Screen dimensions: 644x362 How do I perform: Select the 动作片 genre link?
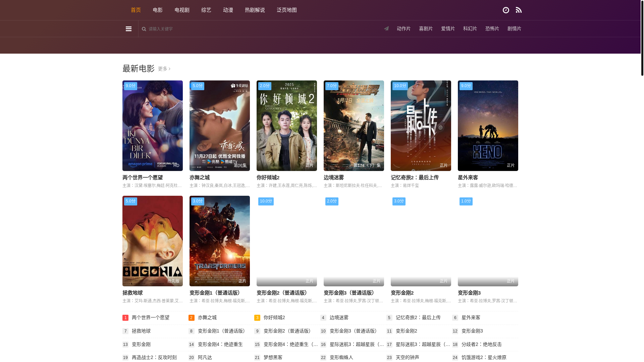pos(404,29)
